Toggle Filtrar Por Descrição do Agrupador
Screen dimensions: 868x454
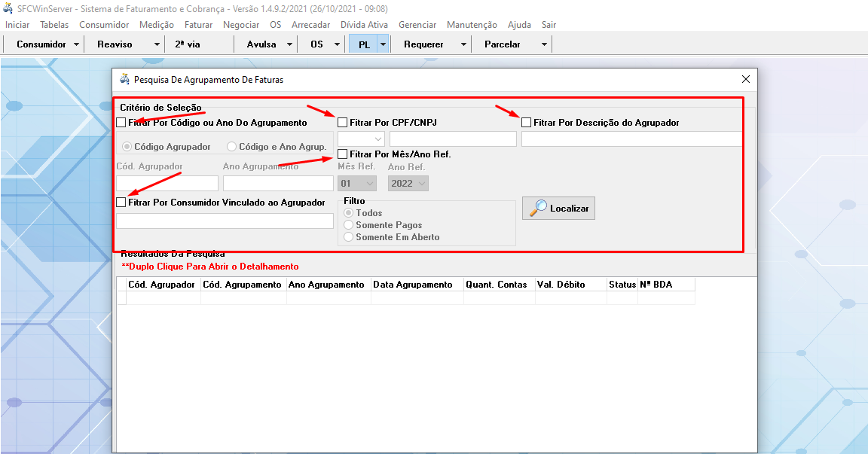pos(527,122)
